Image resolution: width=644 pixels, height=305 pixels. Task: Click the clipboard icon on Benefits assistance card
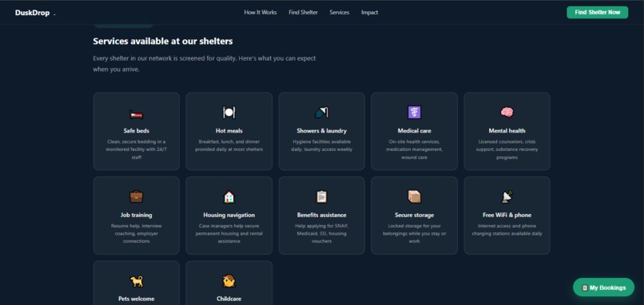(321, 196)
